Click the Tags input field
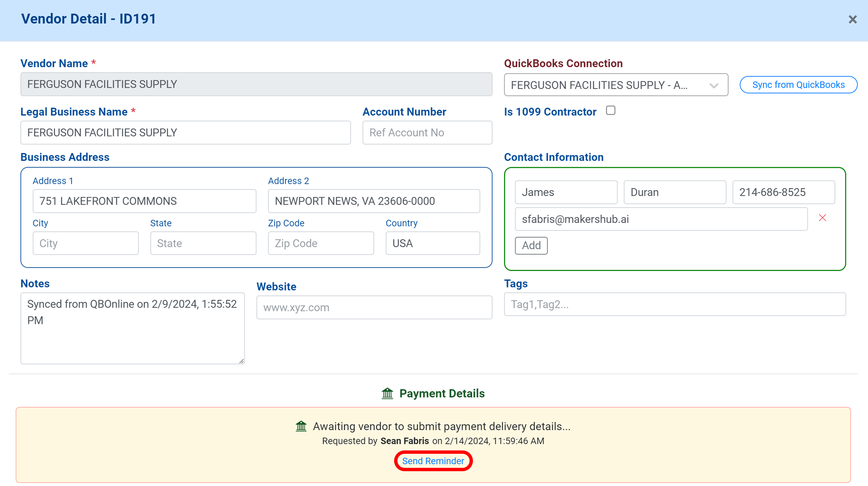868x486 pixels. (675, 304)
